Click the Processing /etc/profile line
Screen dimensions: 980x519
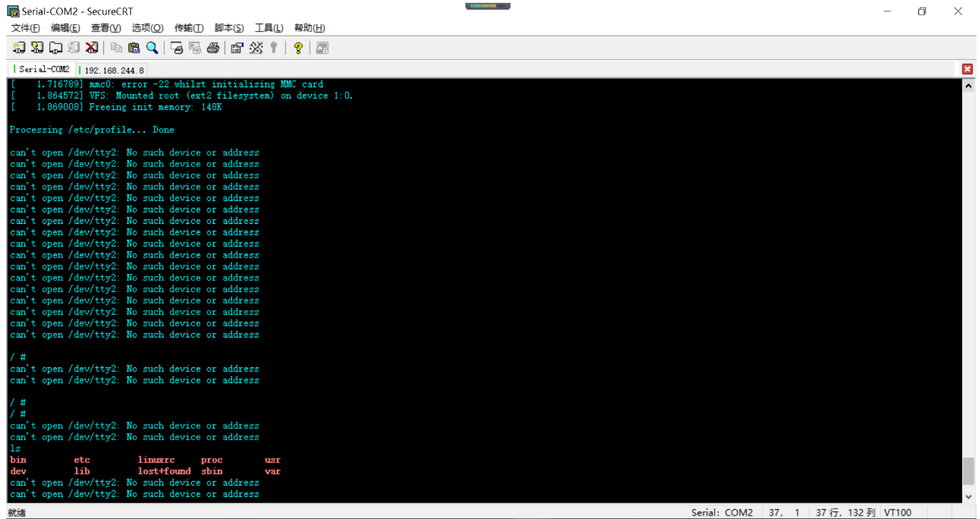coord(92,130)
